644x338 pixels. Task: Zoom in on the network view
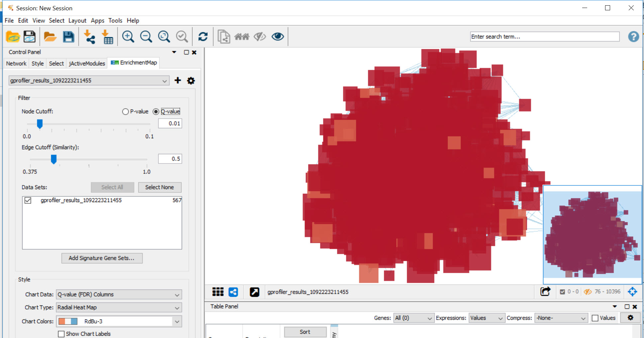(x=128, y=37)
